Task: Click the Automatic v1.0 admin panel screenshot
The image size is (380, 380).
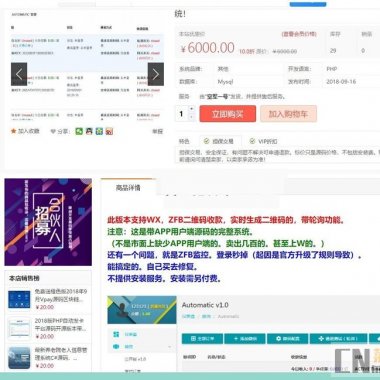Action: pos(243,333)
